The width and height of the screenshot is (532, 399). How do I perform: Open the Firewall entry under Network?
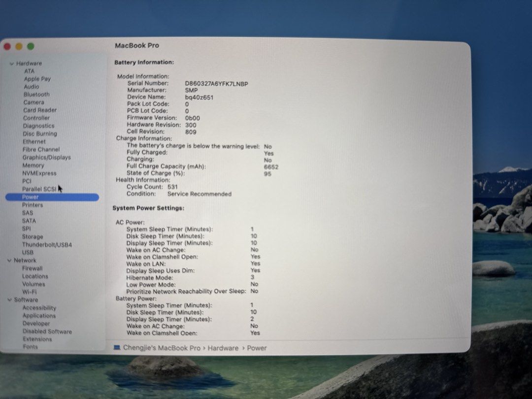33,268
